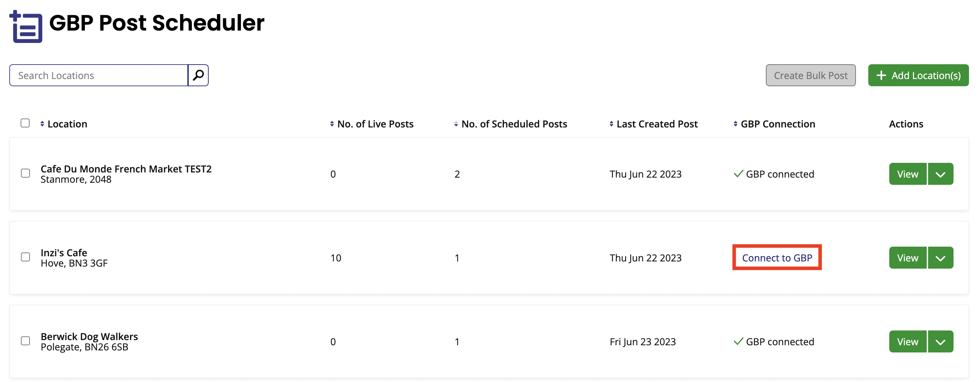The width and height of the screenshot is (980, 382).
Task: Click the magnifying glass search icon
Action: (198, 75)
